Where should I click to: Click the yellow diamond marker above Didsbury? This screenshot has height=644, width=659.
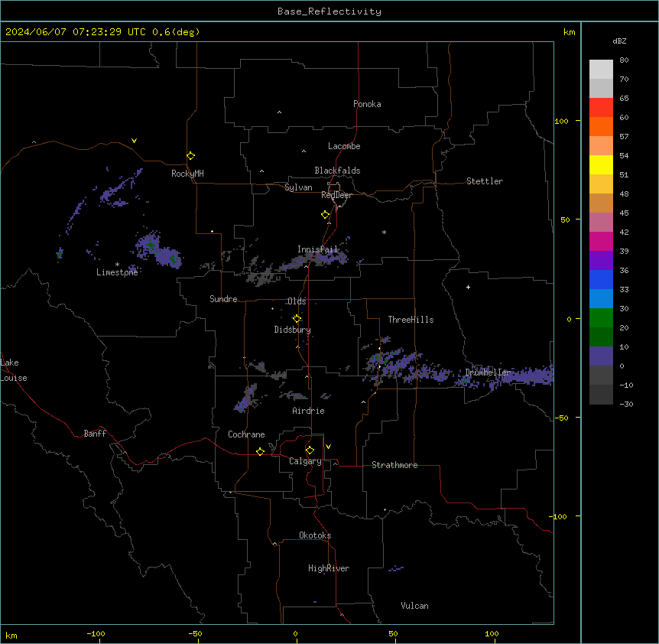297,318
